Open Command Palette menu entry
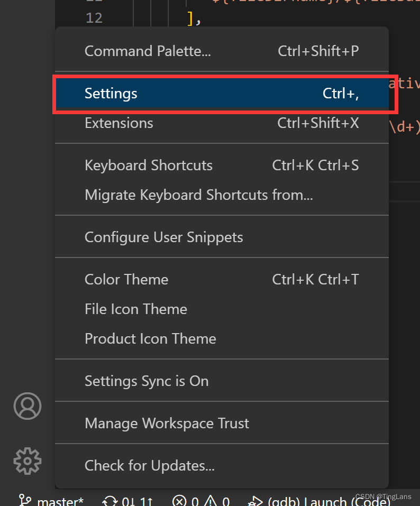Screen dimensions: 420x506 click(x=222, y=51)
